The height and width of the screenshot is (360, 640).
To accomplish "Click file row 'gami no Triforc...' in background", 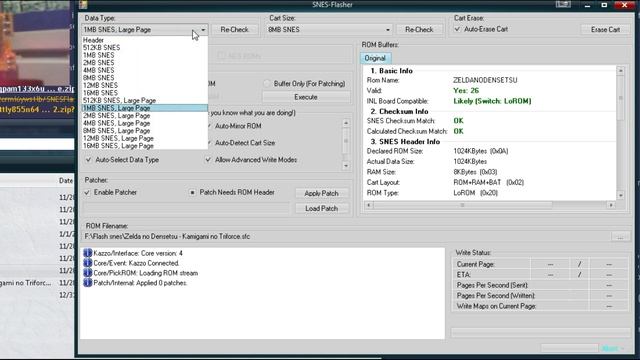I will coord(26,283).
